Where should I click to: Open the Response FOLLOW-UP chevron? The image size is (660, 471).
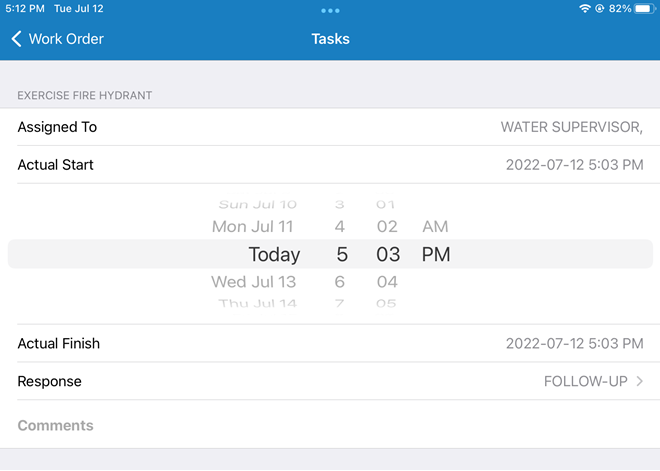coord(640,381)
